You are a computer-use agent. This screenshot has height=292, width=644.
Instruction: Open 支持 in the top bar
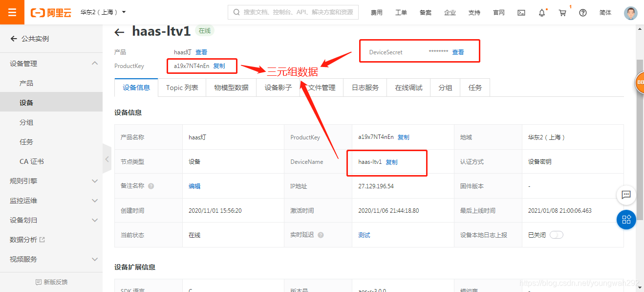(474, 13)
